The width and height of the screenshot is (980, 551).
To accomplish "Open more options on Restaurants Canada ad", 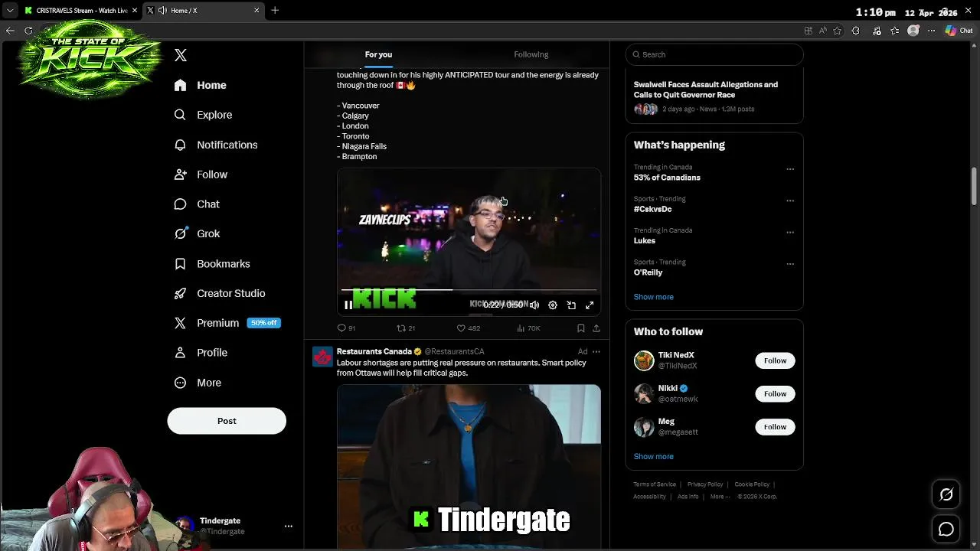I will (596, 352).
